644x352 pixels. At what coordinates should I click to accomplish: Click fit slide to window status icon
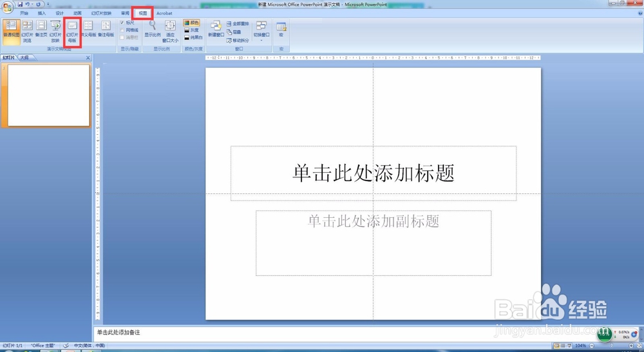(x=639, y=346)
